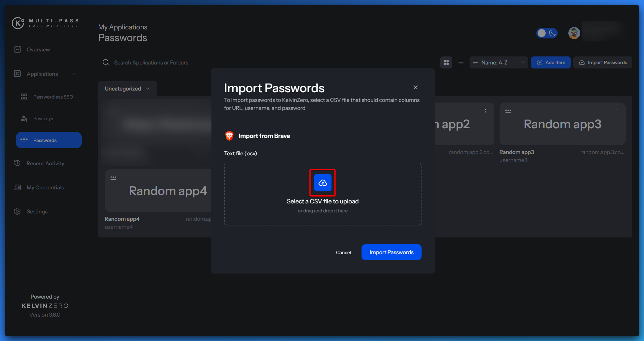644x341 pixels.
Task: Open the Name: A-Z sort dropdown
Action: pyautogui.click(x=498, y=62)
